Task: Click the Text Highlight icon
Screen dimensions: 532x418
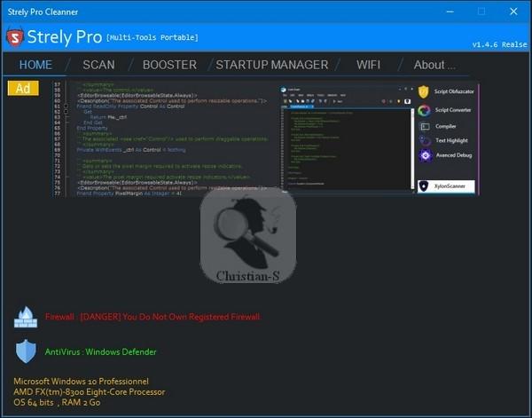Action: tap(425, 140)
